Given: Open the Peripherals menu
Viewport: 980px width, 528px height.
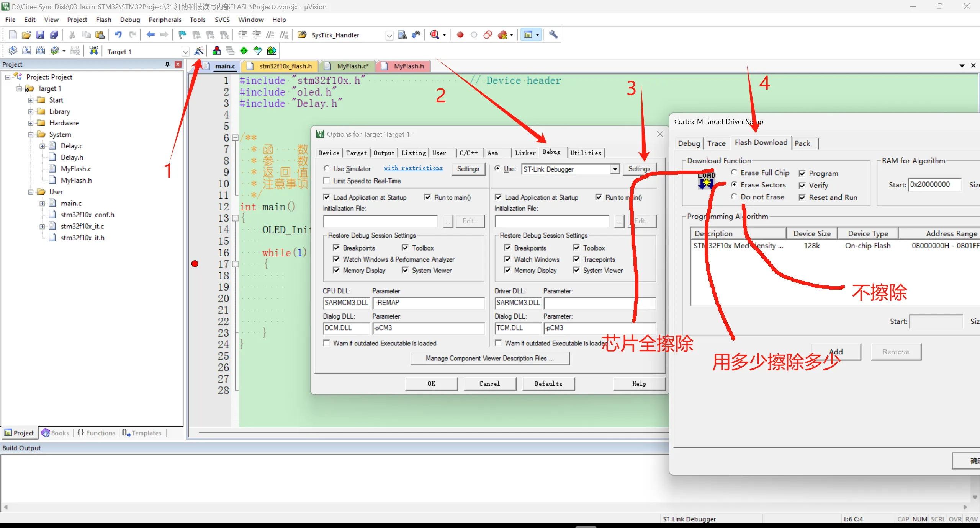Looking at the screenshot, I should pyautogui.click(x=165, y=20).
